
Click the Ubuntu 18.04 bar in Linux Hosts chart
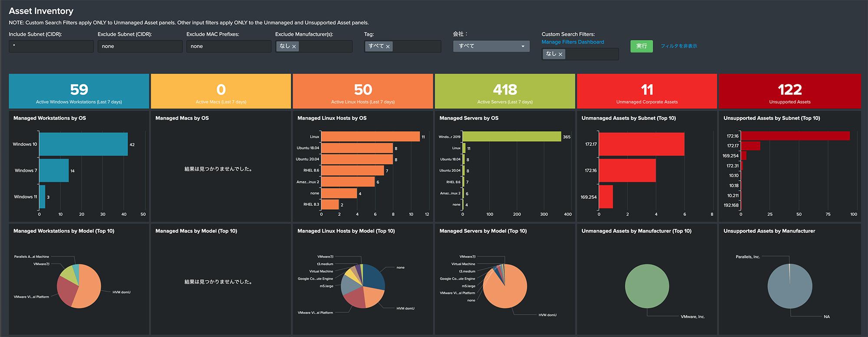[357, 148]
